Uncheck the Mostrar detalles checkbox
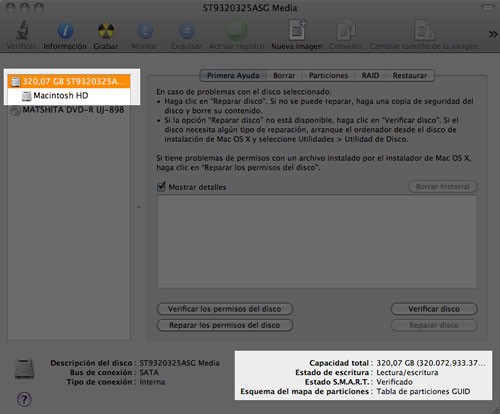500x414 pixels. tap(161, 186)
